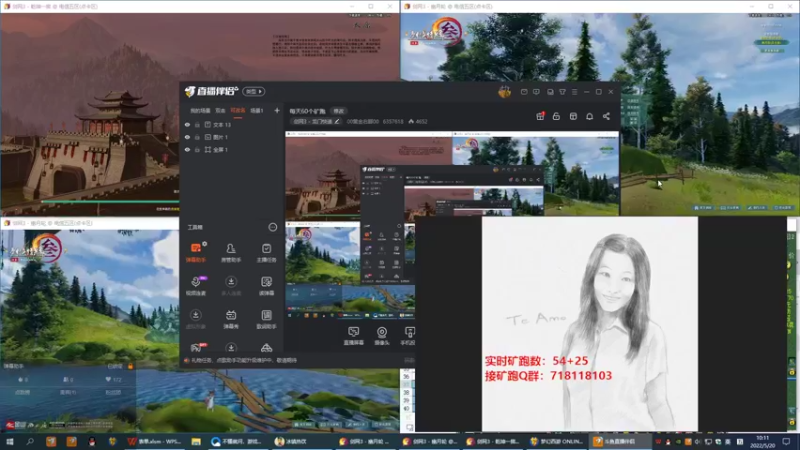Open the mode pill next to the logo

tap(254, 91)
